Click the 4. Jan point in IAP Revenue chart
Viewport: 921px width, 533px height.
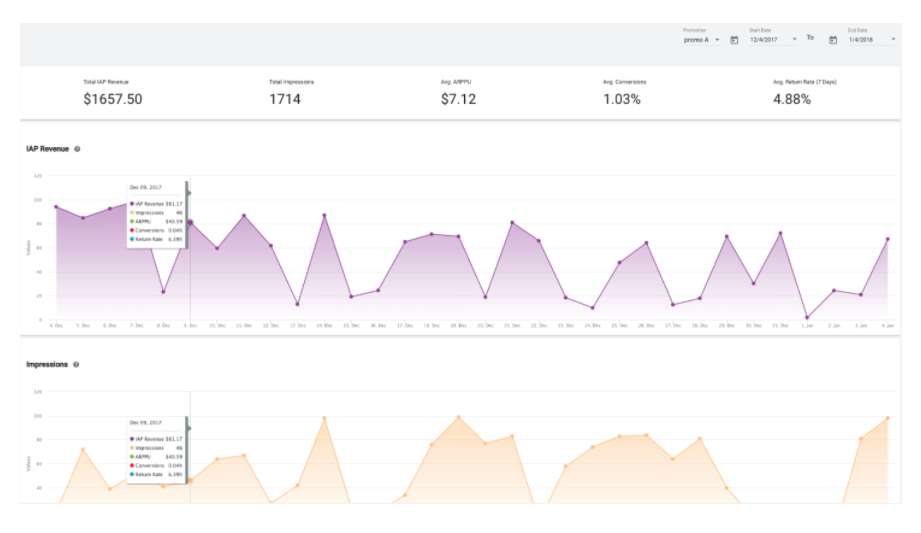(887, 239)
